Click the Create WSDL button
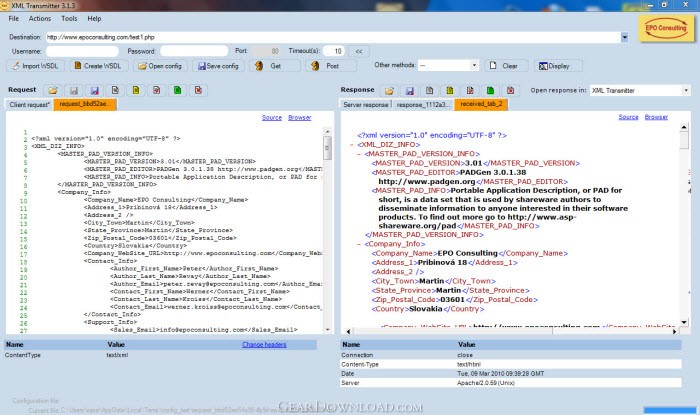Image resolution: width=700 pixels, height=415 pixels. [98, 66]
